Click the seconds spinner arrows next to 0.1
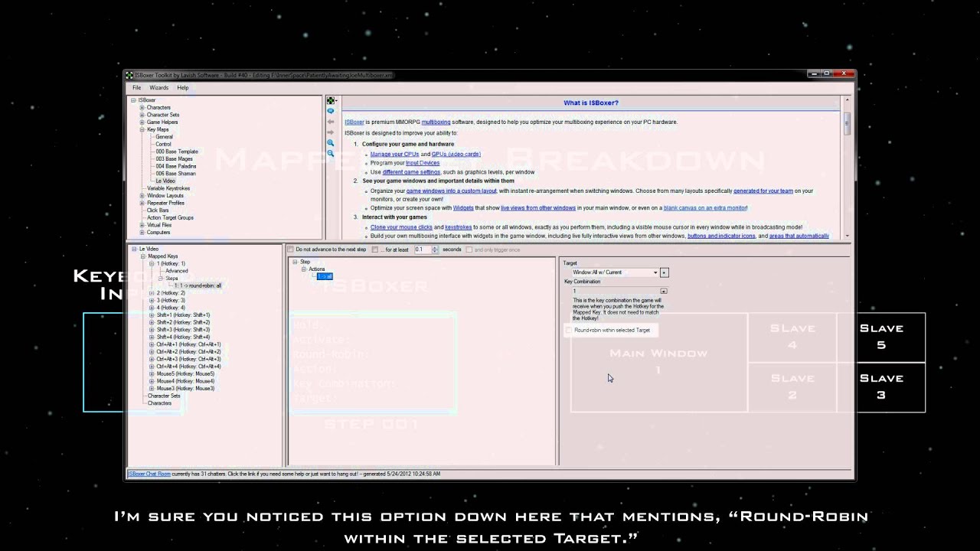This screenshot has height=551, width=980. pos(436,249)
